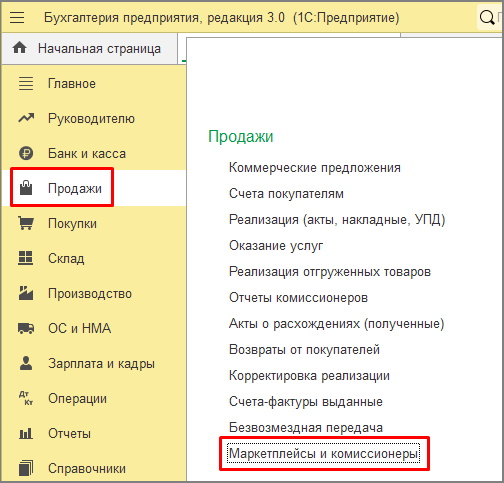The height and width of the screenshot is (483, 504).
Task: Click the search magnifier icon
Action: point(487,18)
